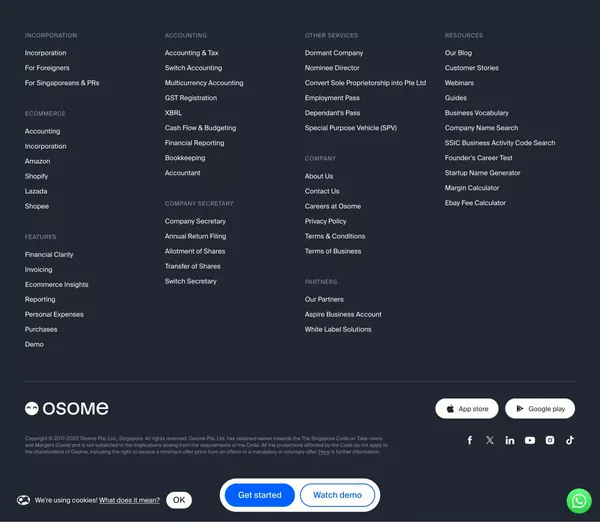
Task: Start WhatsApp chat via green icon
Action: click(579, 501)
